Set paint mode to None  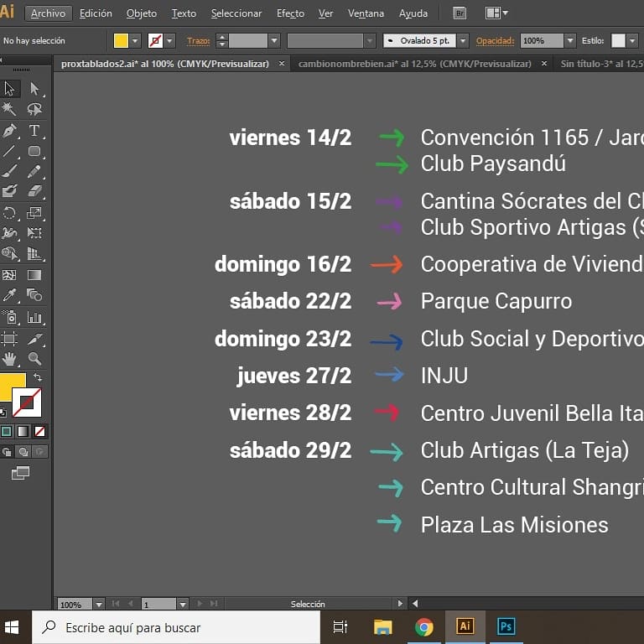40,431
